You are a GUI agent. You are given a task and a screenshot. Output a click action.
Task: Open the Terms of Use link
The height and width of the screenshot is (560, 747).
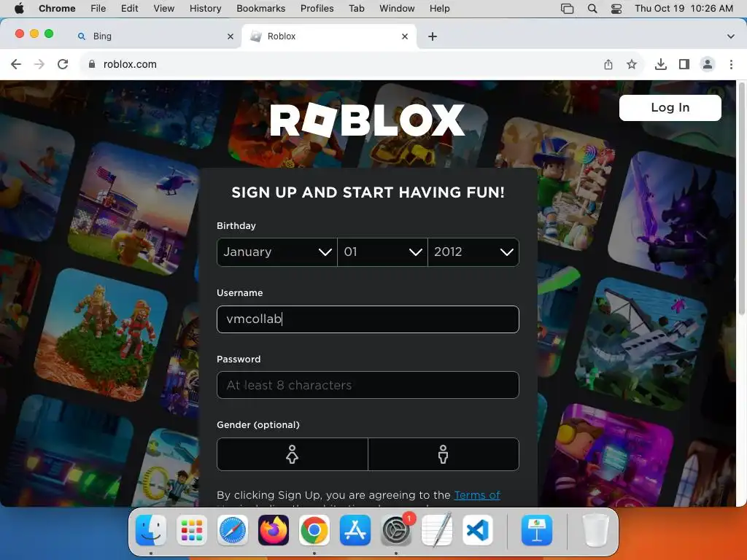click(x=477, y=495)
